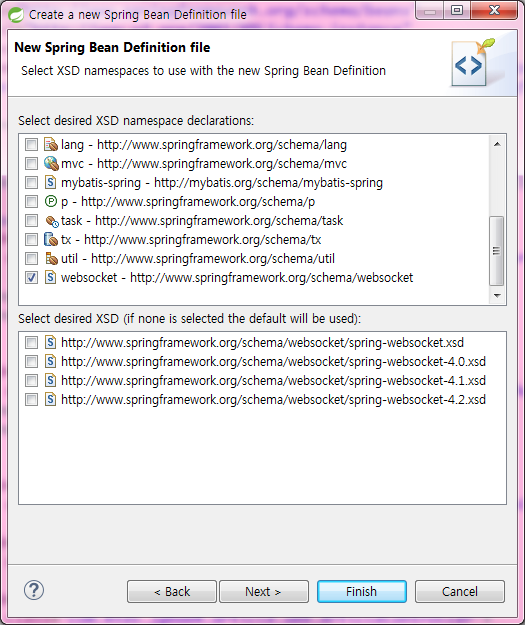Enable the util namespace checkbox

[31, 259]
